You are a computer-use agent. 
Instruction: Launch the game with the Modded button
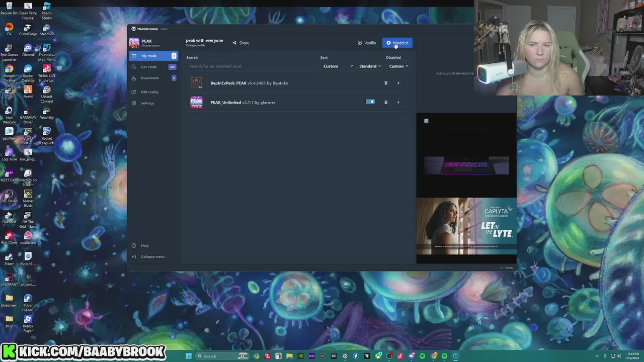pyautogui.click(x=397, y=43)
